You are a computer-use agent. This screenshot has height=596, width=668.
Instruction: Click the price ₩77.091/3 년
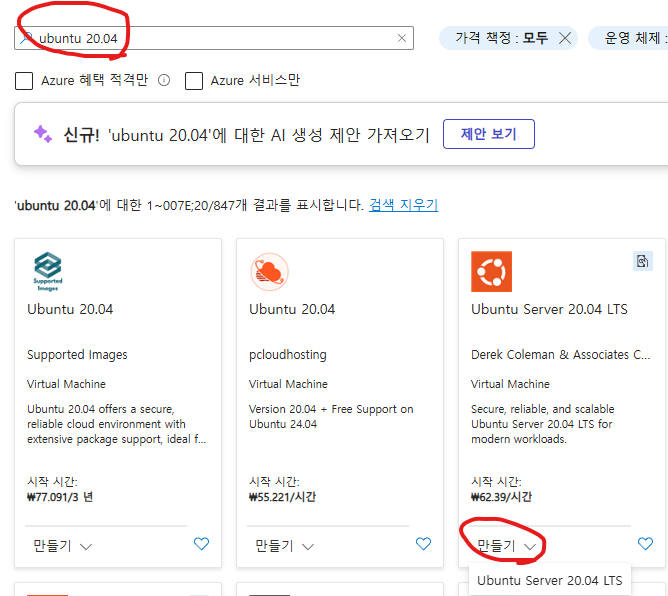(x=60, y=497)
